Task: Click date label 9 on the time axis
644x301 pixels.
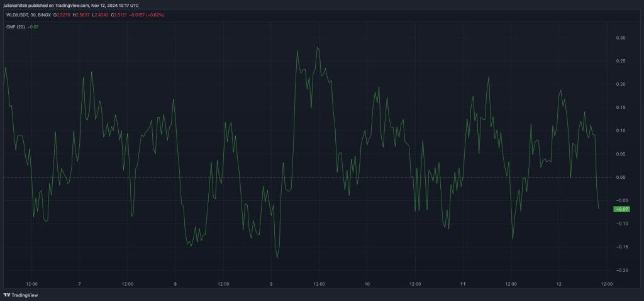Action: point(271,284)
